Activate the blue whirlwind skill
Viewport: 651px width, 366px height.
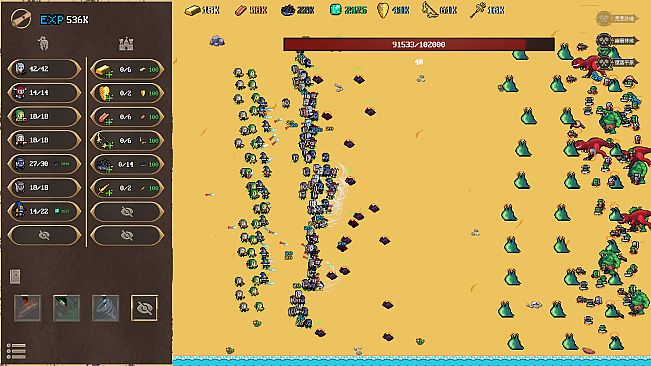[x=105, y=308]
